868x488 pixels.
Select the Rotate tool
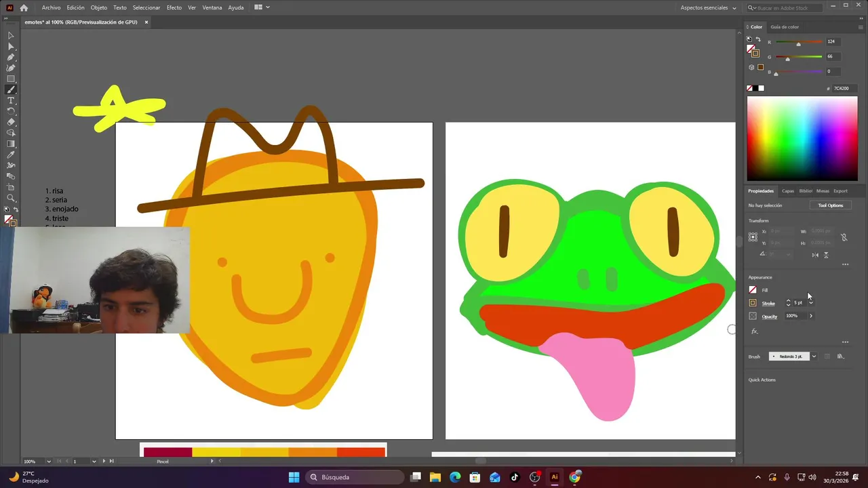click(11, 111)
